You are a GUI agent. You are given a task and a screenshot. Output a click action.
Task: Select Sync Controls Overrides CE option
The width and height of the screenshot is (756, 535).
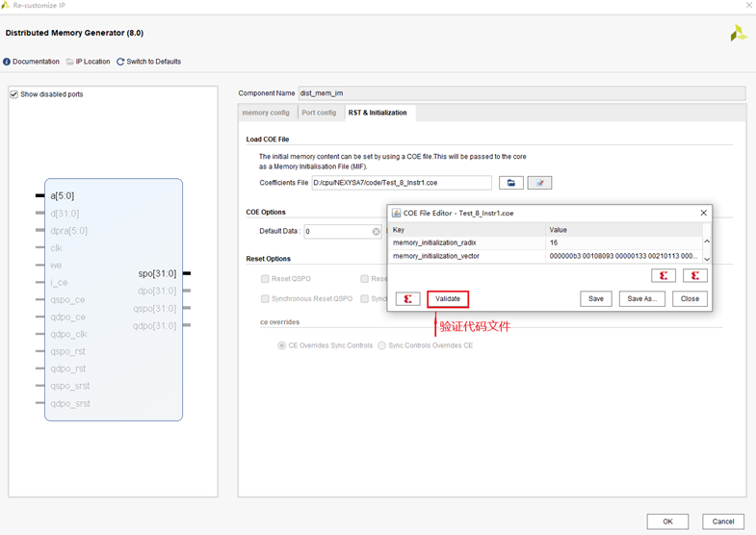382,344
